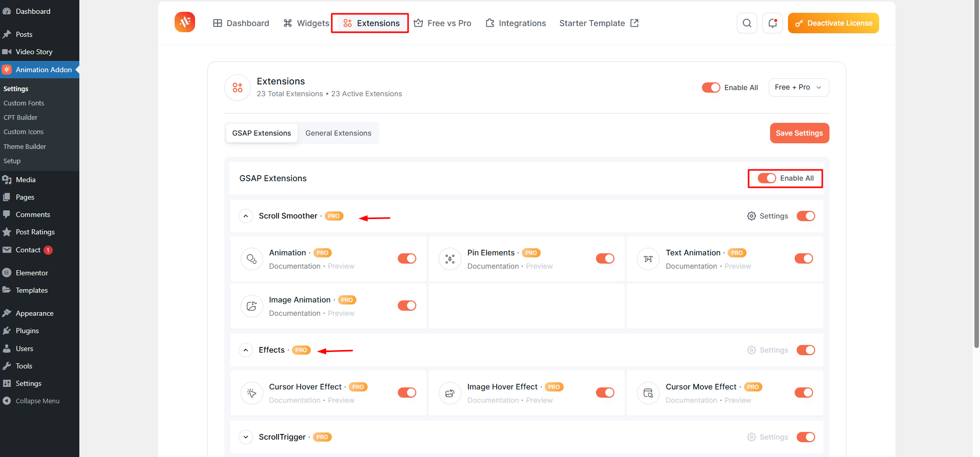Screen dimensions: 980x457
Task: Collapse the Effects section chevron
Action: pos(246,350)
